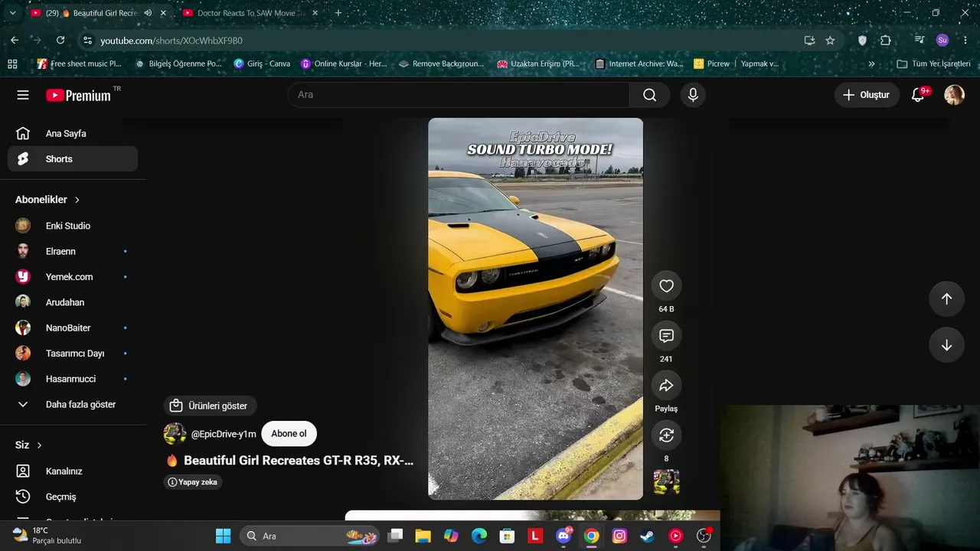The width and height of the screenshot is (980, 551).
Task: Open the Hasanmucci channel
Action: click(73, 379)
